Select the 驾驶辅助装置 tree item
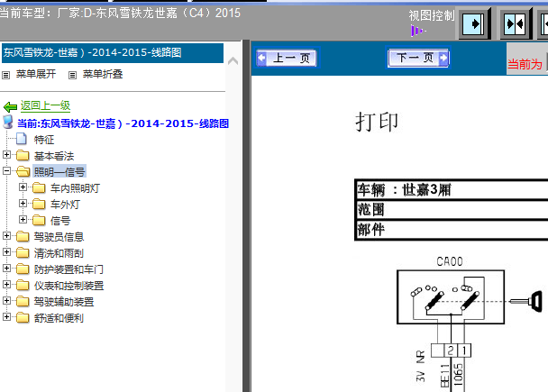 (64, 302)
